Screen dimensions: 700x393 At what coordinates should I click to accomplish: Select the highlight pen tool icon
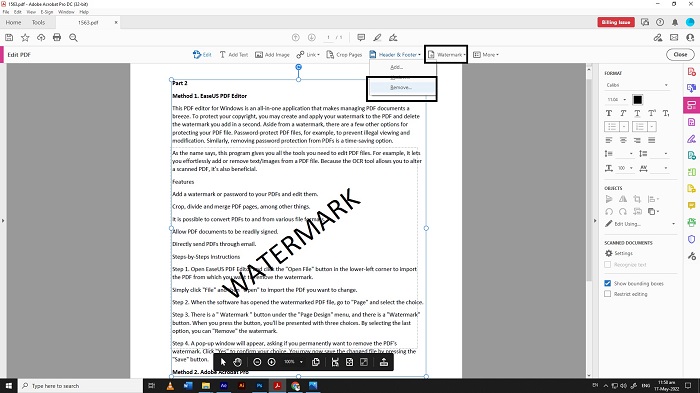coord(377,38)
